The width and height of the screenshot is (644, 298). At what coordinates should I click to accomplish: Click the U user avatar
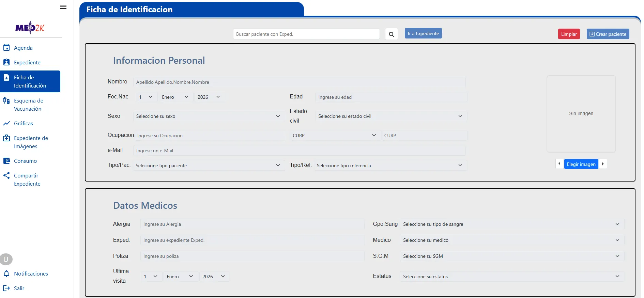(x=6, y=260)
